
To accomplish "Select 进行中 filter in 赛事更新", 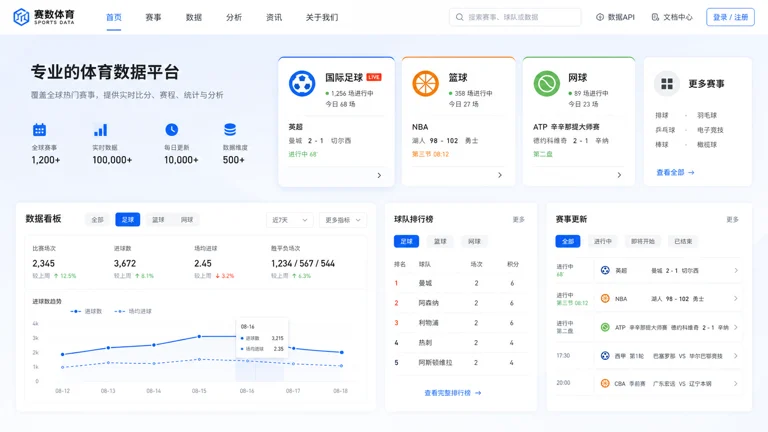I will [602, 241].
